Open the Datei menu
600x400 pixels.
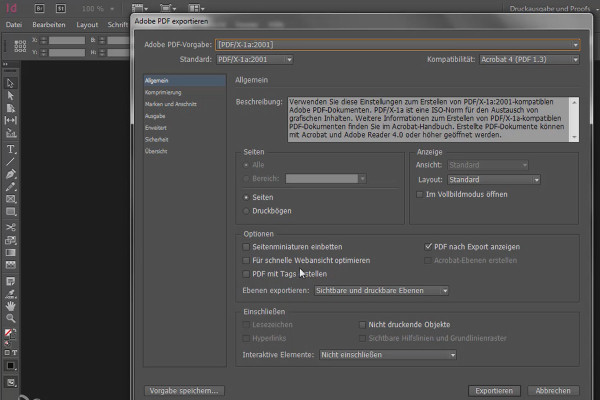tap(14, 24)
